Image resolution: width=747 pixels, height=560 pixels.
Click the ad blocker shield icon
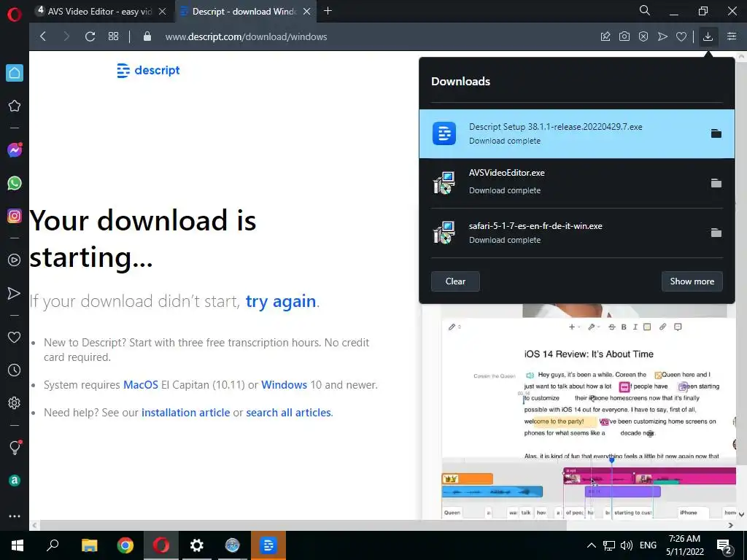click(643, 36)
